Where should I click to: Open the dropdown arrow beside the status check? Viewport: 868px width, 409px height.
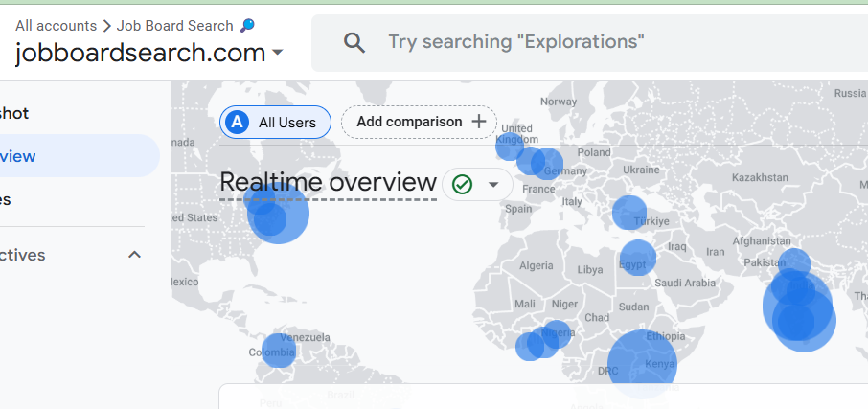pyautogui.click(x=493, y=184)
